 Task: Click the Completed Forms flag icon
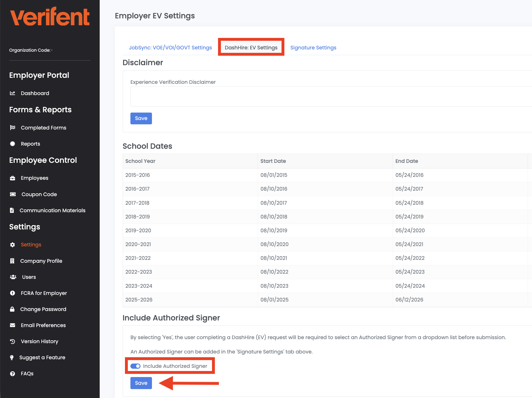(x=13, y=127)
